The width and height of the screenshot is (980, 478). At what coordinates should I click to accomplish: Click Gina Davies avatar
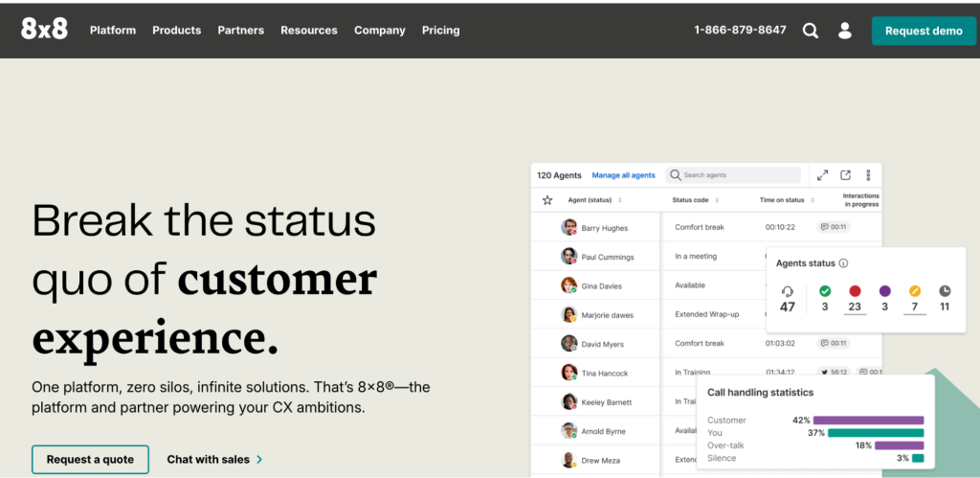[568, 285]
